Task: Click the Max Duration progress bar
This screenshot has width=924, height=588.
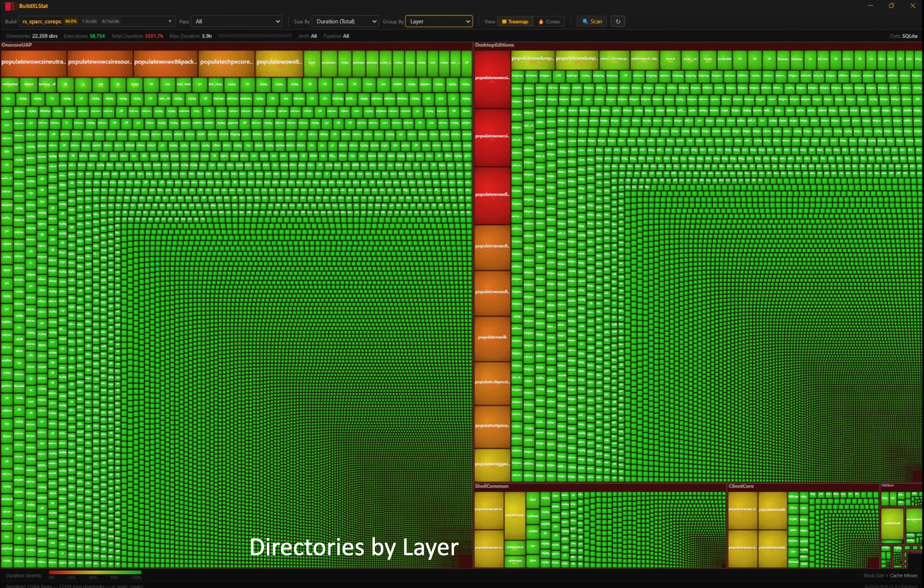Action: coord(255,36)
